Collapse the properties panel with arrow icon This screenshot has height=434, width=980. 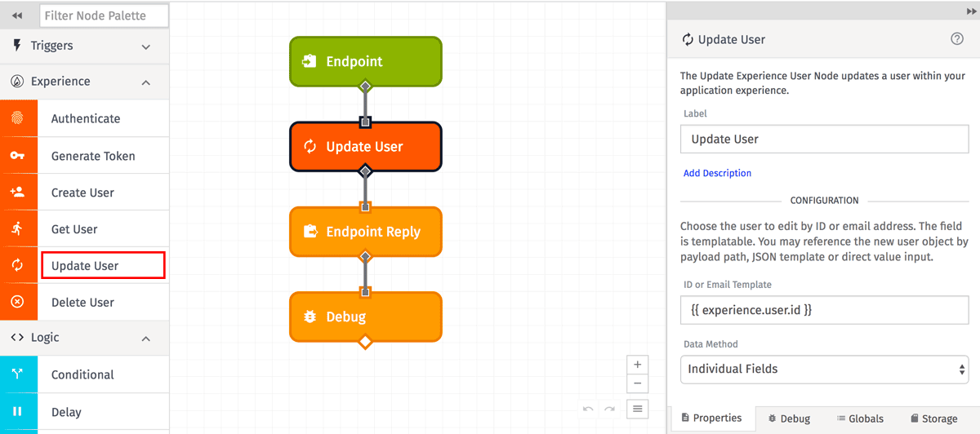971,10
